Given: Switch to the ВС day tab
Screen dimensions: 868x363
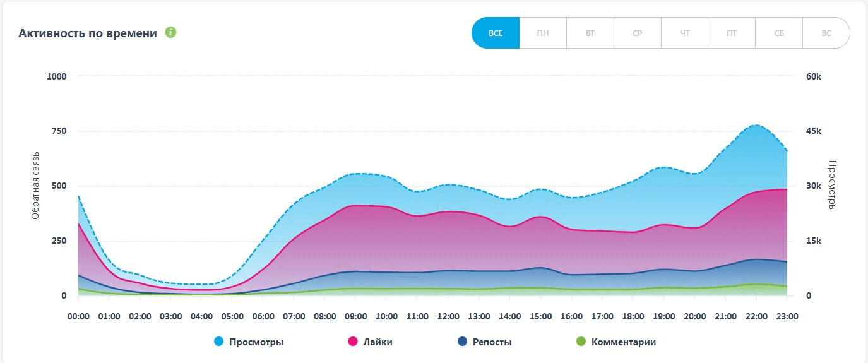Looking at the screenshot, I should [826, 33].
